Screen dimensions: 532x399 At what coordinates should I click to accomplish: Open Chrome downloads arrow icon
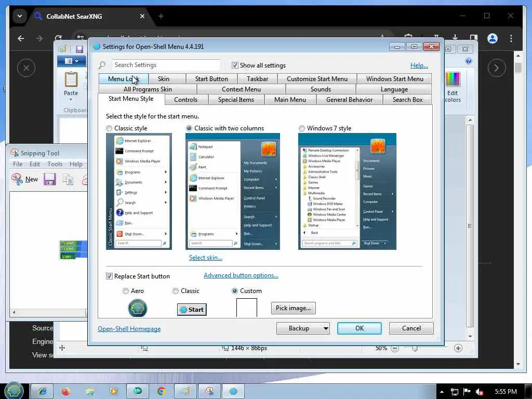coord(455,37)
